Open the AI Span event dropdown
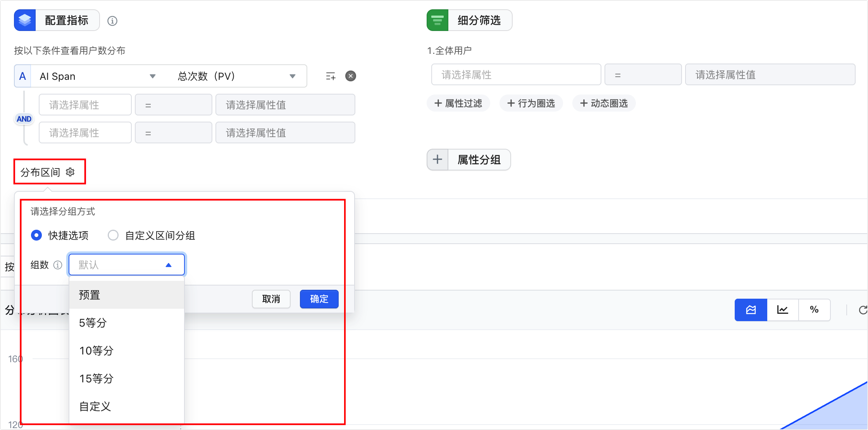 98,76
